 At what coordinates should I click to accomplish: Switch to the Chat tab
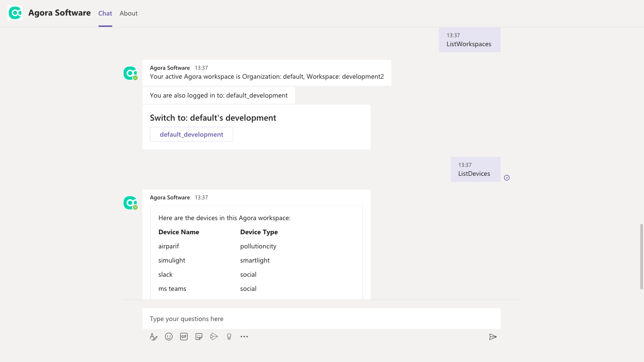[x=105, y=13]
